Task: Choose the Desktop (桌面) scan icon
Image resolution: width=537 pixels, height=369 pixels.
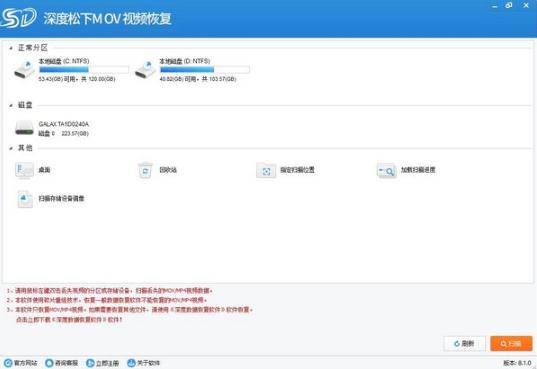Action: click(x=24, y=170)
